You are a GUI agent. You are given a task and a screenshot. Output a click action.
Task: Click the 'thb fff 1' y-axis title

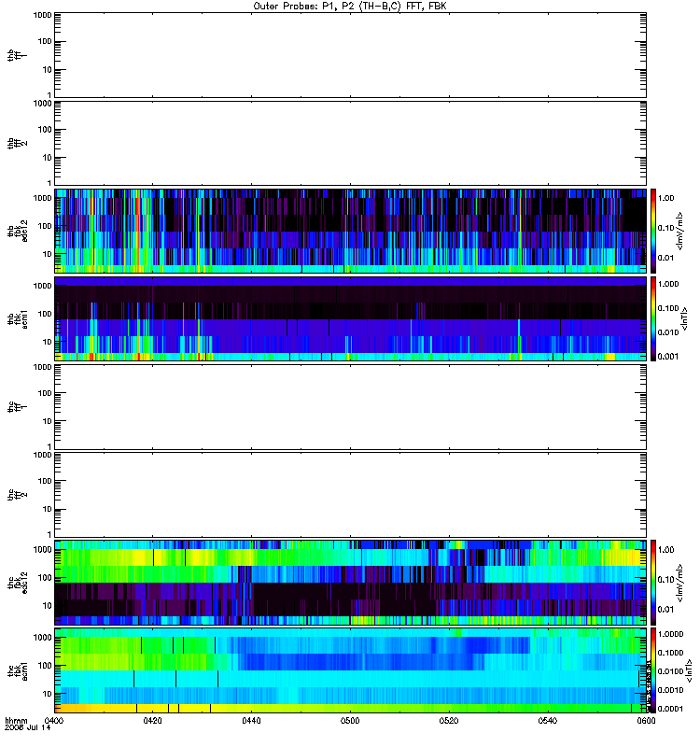coord(17,55)
